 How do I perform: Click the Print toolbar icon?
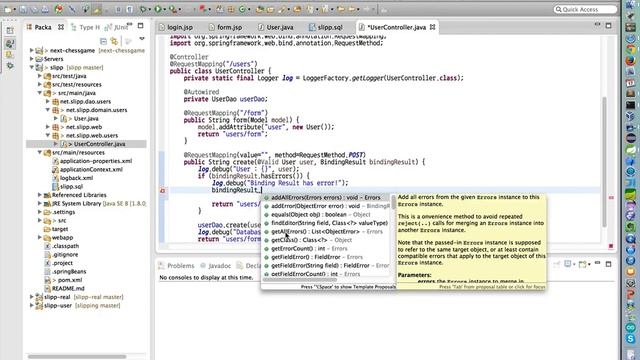point(45,9)
